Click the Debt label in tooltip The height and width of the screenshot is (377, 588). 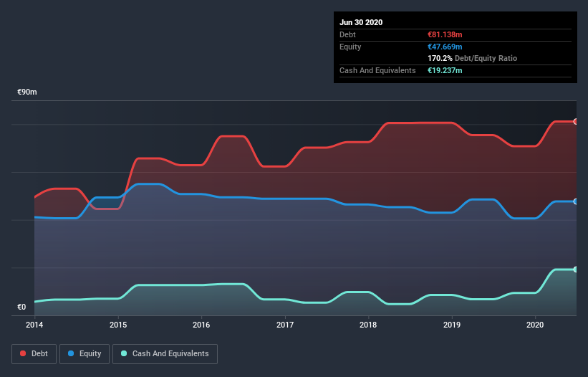(x=347, y=34)
